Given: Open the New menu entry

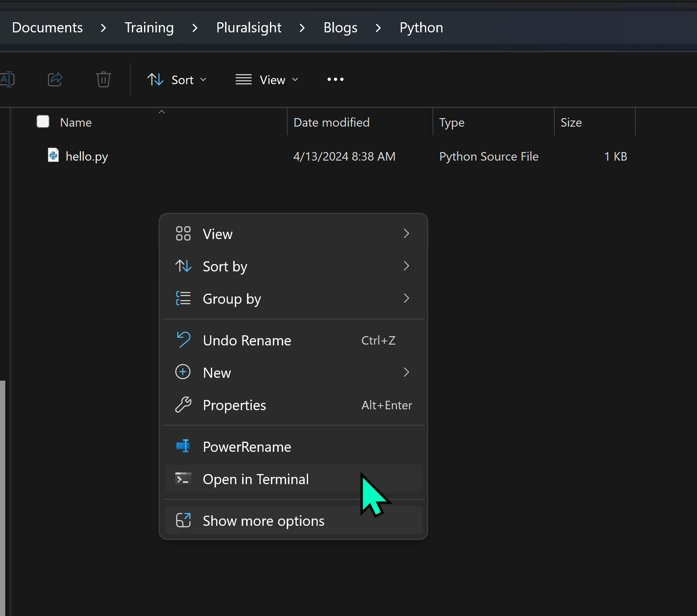Looking at the screenshot, I should 293,373.
